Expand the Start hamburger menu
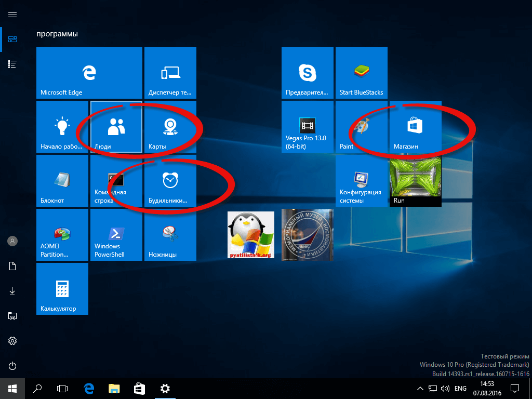Image resolution: width=532 pixels, height=399 pixels. (12, 15)
